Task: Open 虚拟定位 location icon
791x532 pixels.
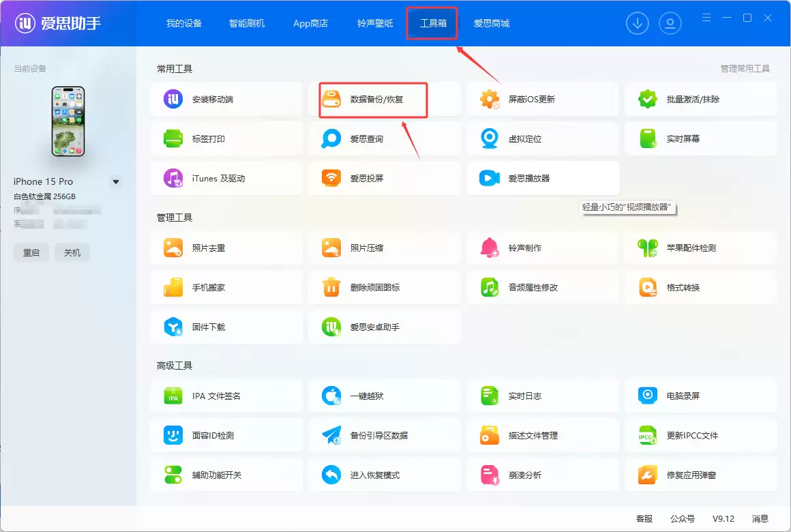Action: pos(490,138)
